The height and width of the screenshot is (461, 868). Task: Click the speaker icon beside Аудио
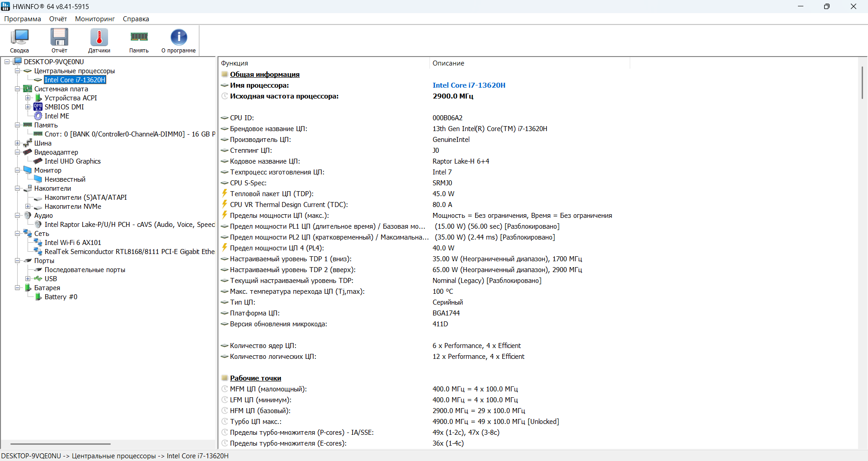tap(28, 215)
